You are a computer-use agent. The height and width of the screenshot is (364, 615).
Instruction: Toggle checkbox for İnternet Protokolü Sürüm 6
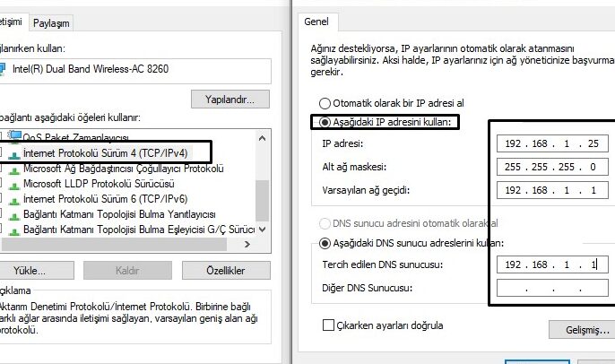[0, 199]
